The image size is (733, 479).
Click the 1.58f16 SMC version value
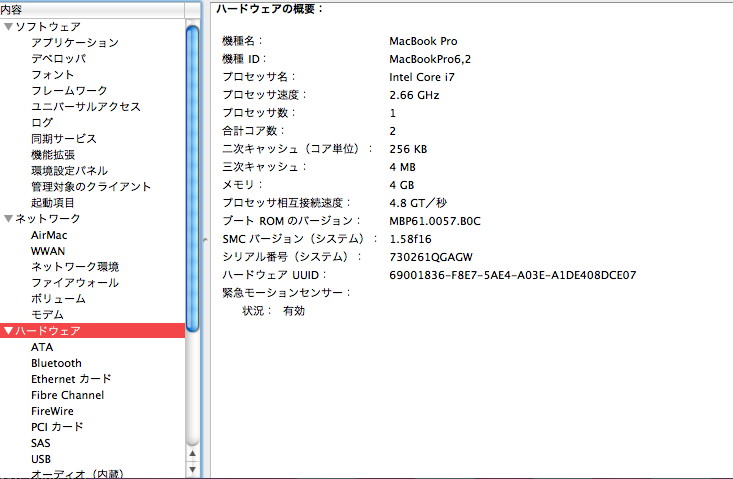tap(410, 239)
